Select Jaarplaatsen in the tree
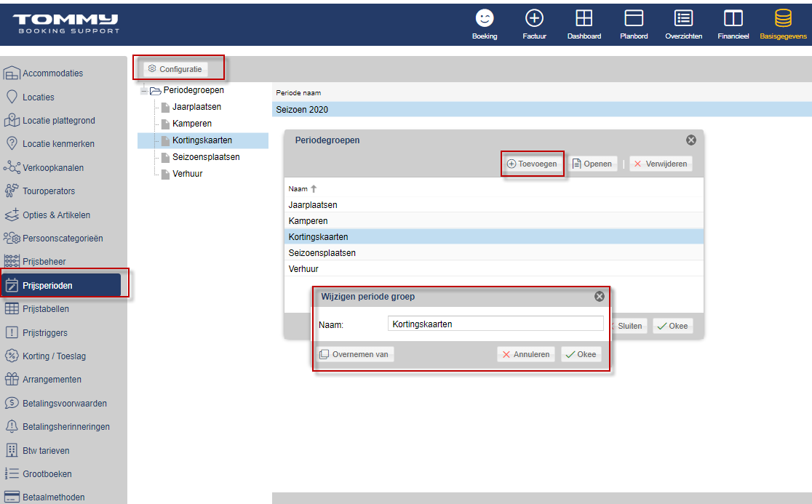812x504 pixels. point(196,107)
